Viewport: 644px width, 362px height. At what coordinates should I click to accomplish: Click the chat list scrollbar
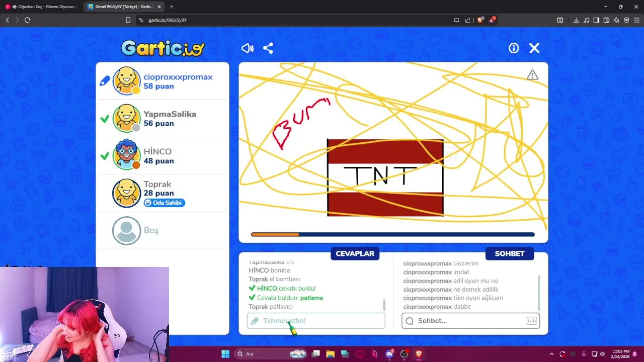point(539,293)
